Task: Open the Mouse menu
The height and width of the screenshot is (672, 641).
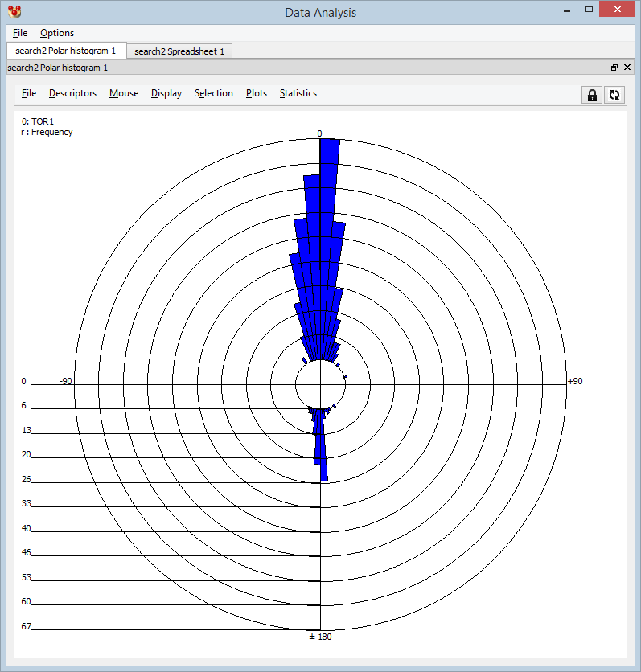Action: 124,93
